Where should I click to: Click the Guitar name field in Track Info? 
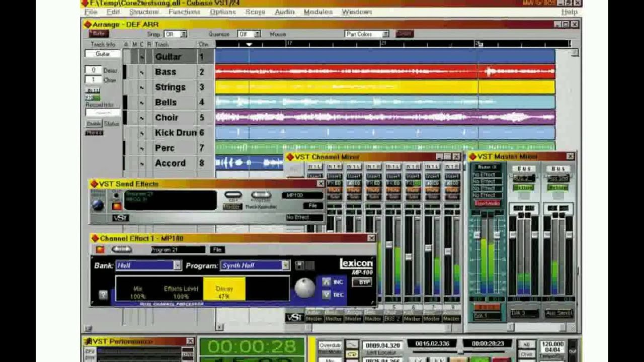coord(103,54)
